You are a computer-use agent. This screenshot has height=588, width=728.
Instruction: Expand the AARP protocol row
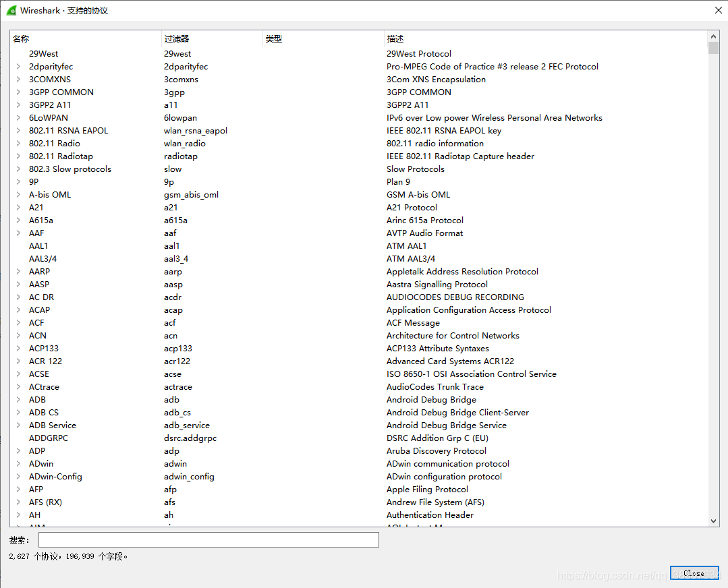pos(19,272)
